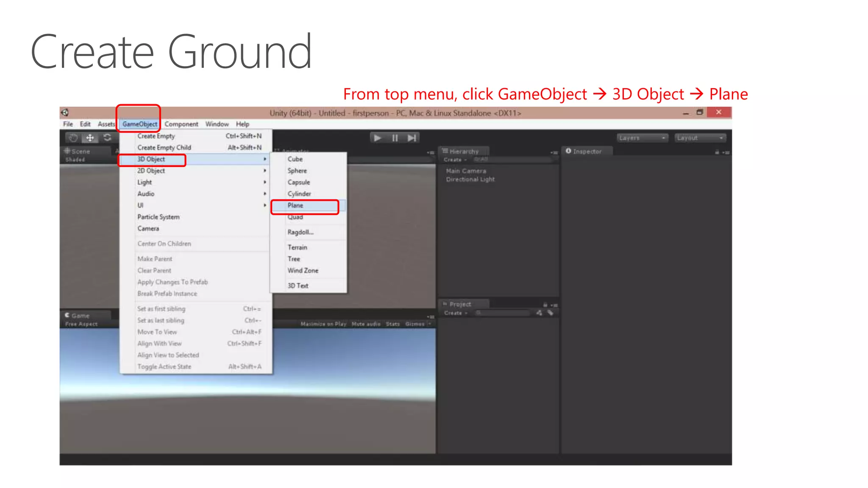Click the Step forward button
The width and height of the screenshot is (868, 488).
pyautogui.click(x=412, y=138)
